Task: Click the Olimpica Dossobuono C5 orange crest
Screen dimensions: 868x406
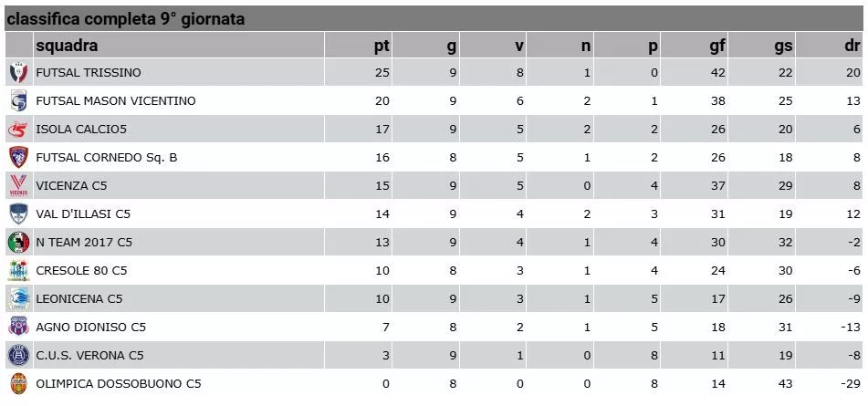Action: click(19, 384)
